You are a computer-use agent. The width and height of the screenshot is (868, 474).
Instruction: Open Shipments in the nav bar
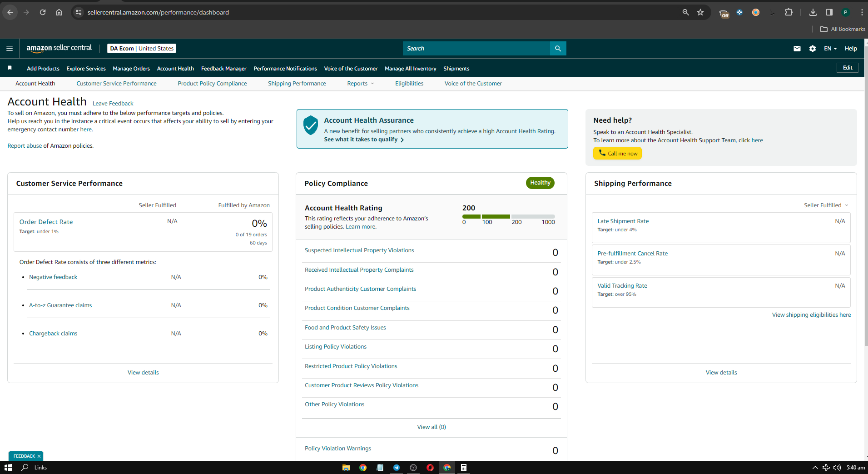pyautogui.click(x=456, y=69)
